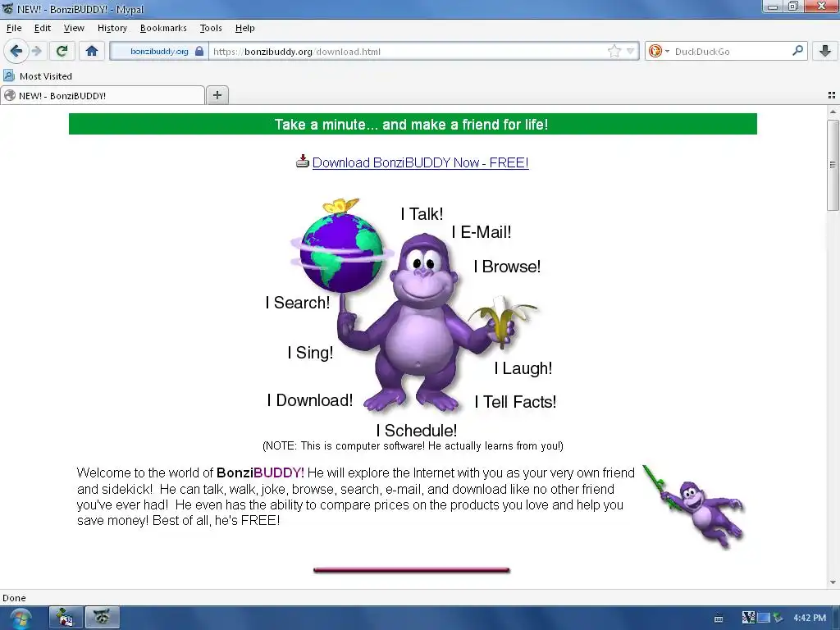Click the vertical scrollbar thumb

(833, 164)
